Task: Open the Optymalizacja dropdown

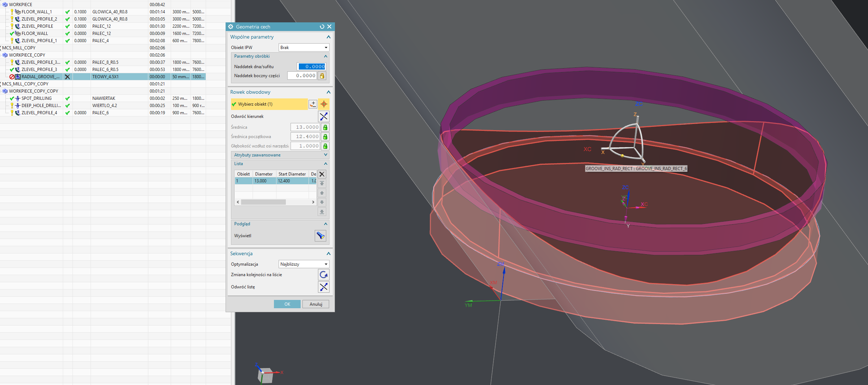Action: tap(304, 264)
